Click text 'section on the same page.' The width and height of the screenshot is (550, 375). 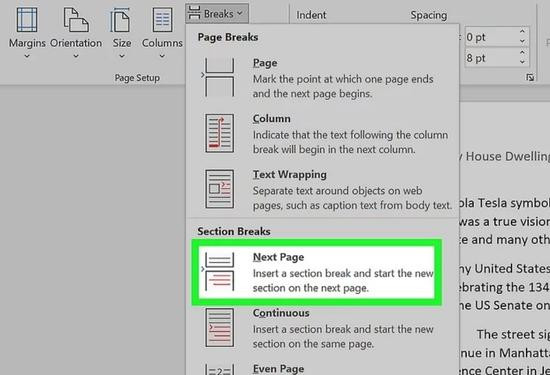pyautogui.click(x=313, y=344)
